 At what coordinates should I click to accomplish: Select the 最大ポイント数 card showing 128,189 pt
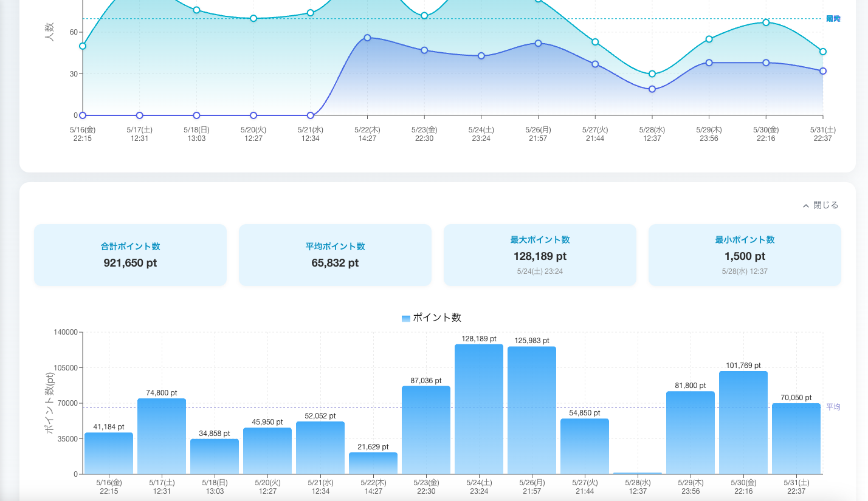[x=539, y=254]
